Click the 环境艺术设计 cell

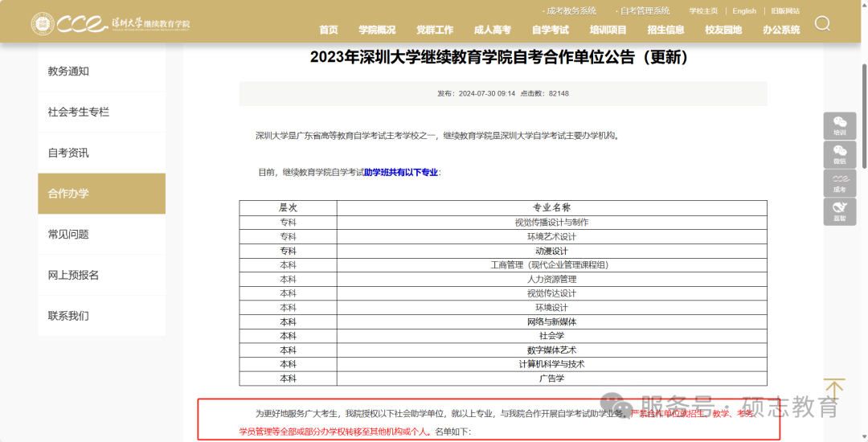552,237
